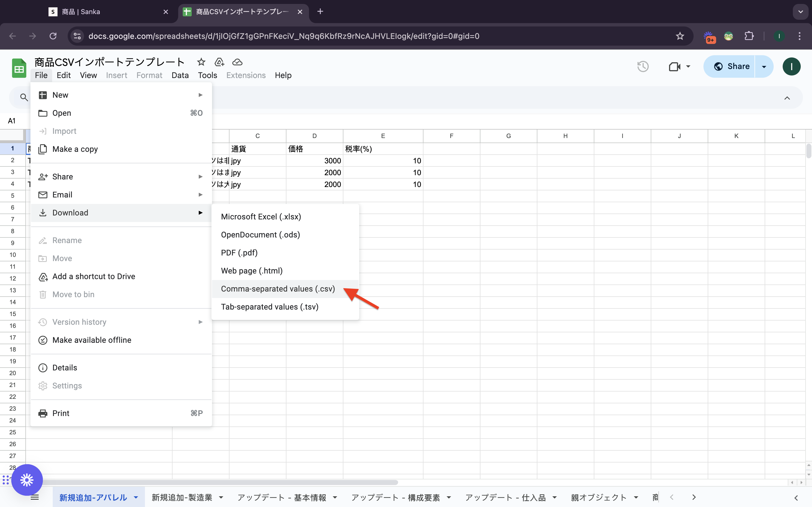Screen dimensions: 812x507
Task: Click the cloud document status icon
Action: pyautogui.click(x=237, y=62)
